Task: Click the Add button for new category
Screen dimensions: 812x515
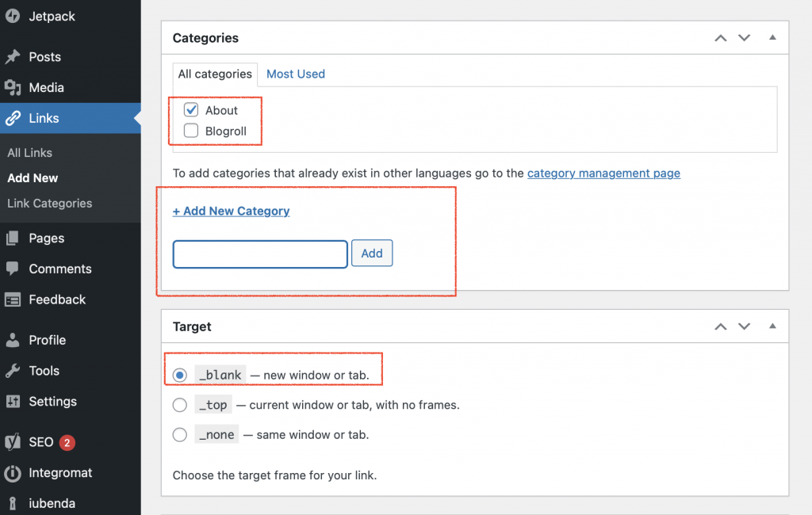Action: (x=371, y=253)
